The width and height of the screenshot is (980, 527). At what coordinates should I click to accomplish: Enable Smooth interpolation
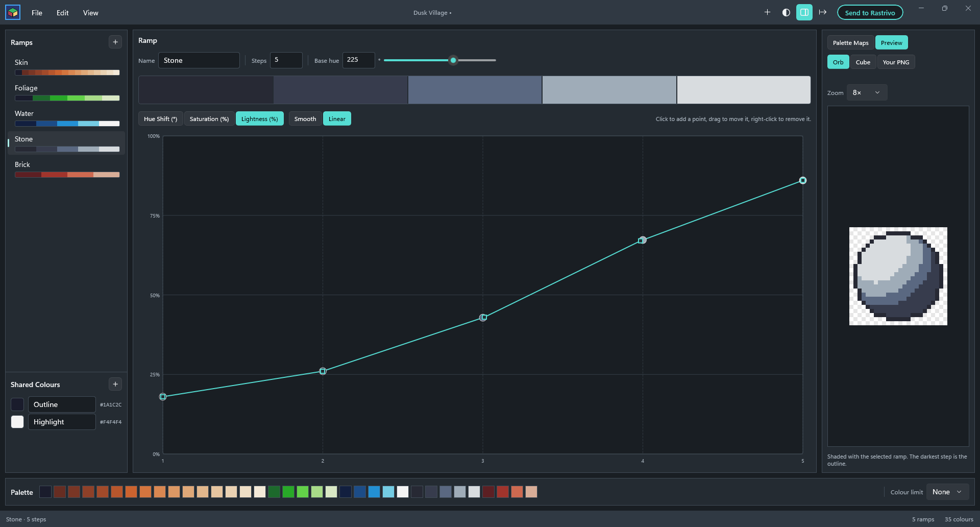(305, 118)
